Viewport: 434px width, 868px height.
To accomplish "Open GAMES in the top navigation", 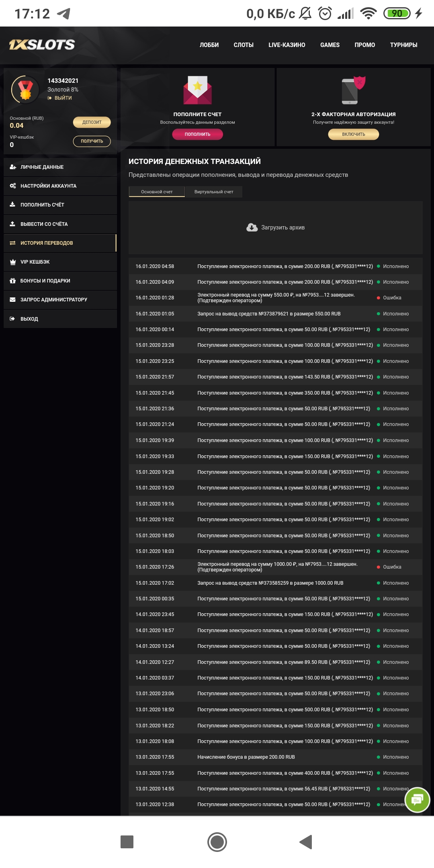I will tap(330, 45).
